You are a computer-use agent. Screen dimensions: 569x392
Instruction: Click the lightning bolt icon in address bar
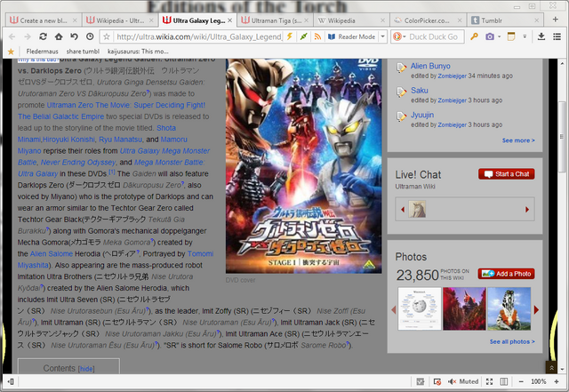[290, 36]
